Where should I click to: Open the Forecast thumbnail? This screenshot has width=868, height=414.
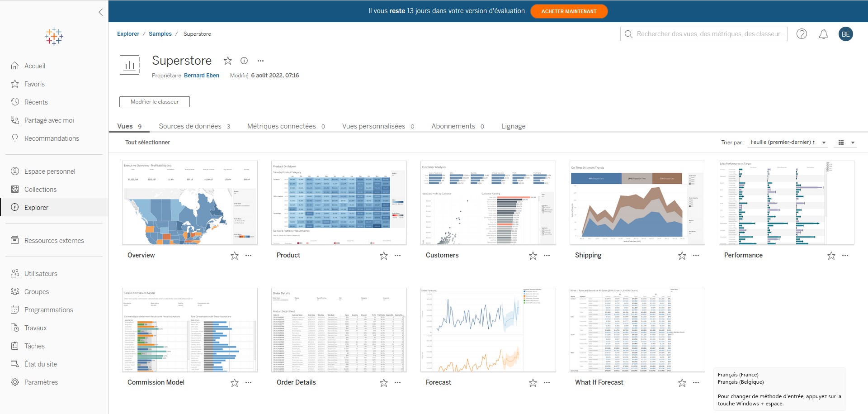488,330
